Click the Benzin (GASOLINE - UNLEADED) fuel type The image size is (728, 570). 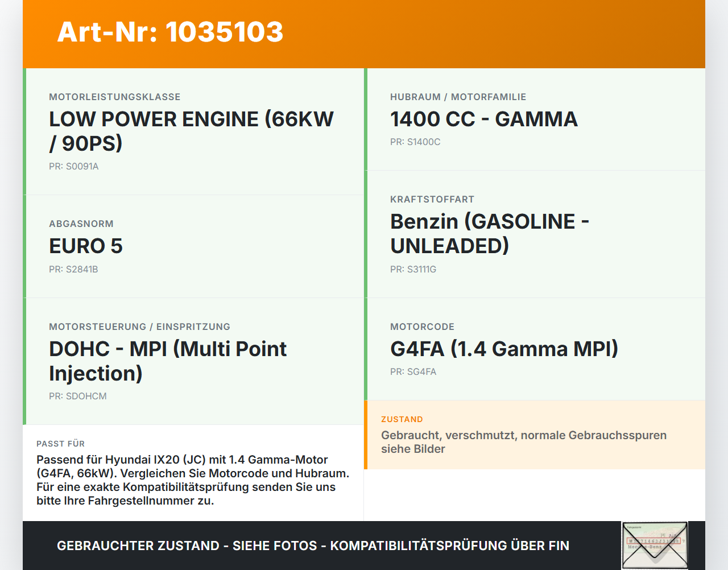pyautogui.click(x=490, y=233)
